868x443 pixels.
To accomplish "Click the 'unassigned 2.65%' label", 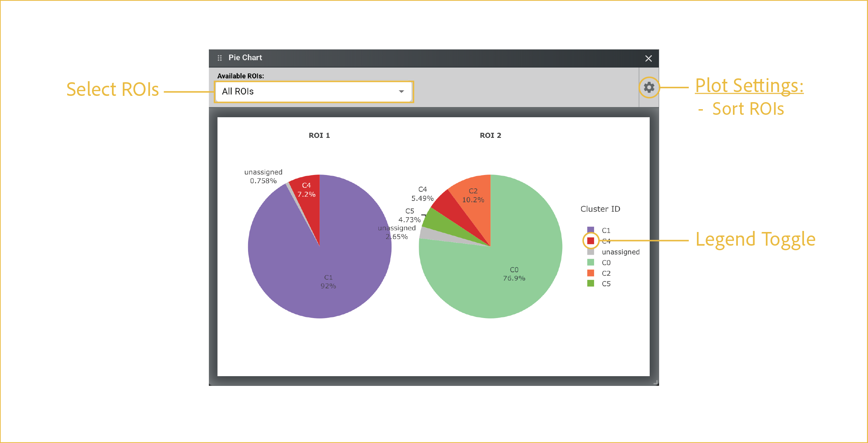I will (397, 232).
